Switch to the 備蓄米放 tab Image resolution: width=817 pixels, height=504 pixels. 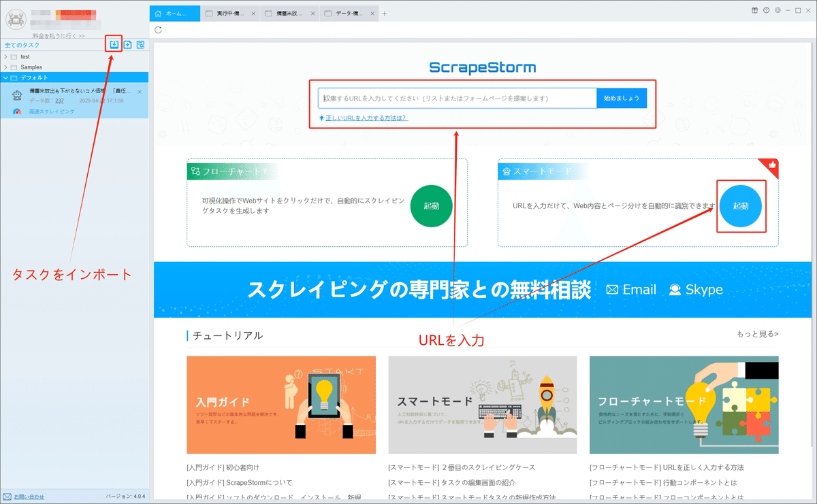click(288, 14)
